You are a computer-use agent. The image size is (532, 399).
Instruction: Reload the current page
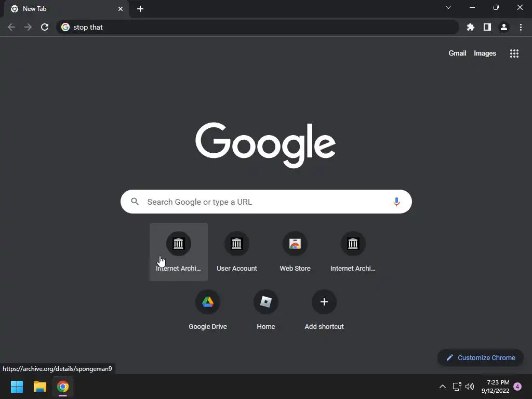(x=45, y=27)
